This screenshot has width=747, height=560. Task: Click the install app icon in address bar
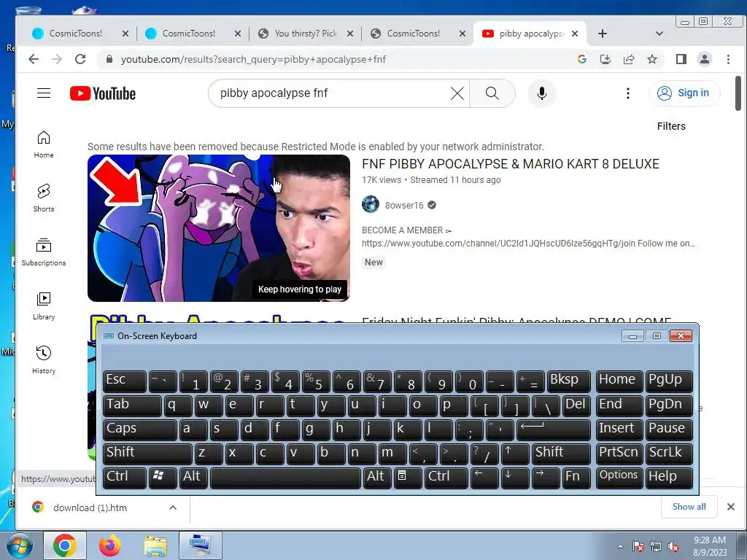pos(605,59)
